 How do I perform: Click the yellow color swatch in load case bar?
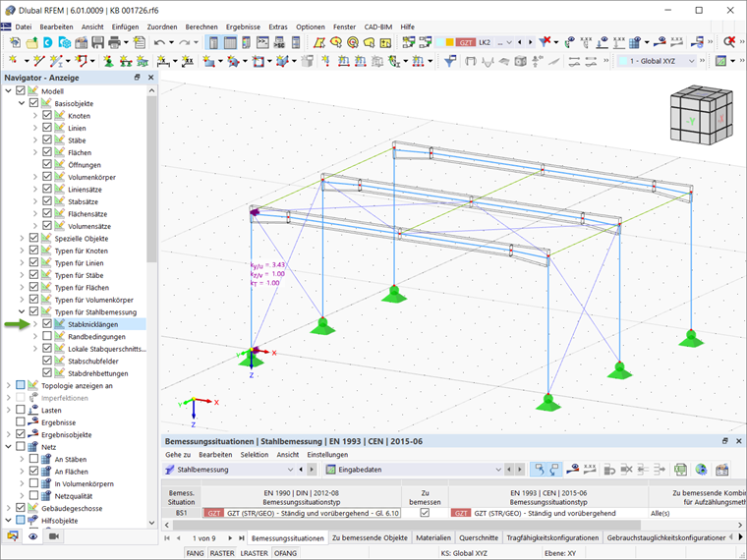click(x=449, y=42)
